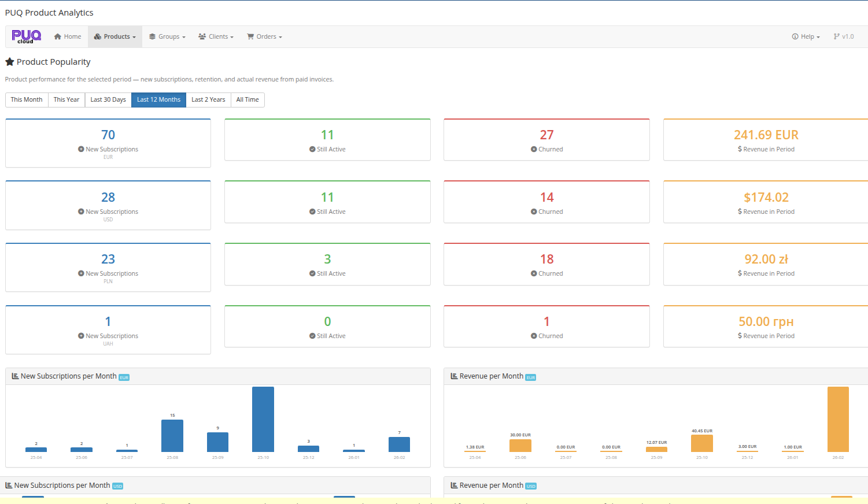Click the shopping cart icon beside Orders
The height and width of the screenshot is (504, 868).
click(x=250, y=36)
